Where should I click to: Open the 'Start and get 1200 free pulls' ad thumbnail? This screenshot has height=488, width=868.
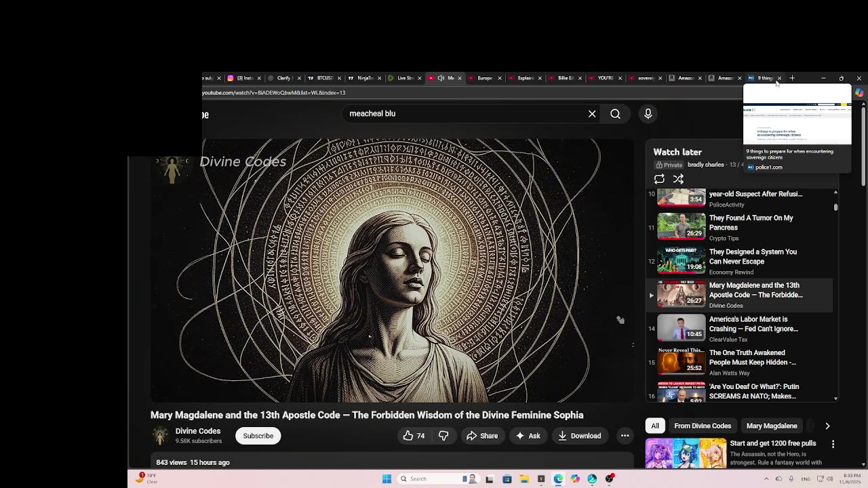coord(686,453)
